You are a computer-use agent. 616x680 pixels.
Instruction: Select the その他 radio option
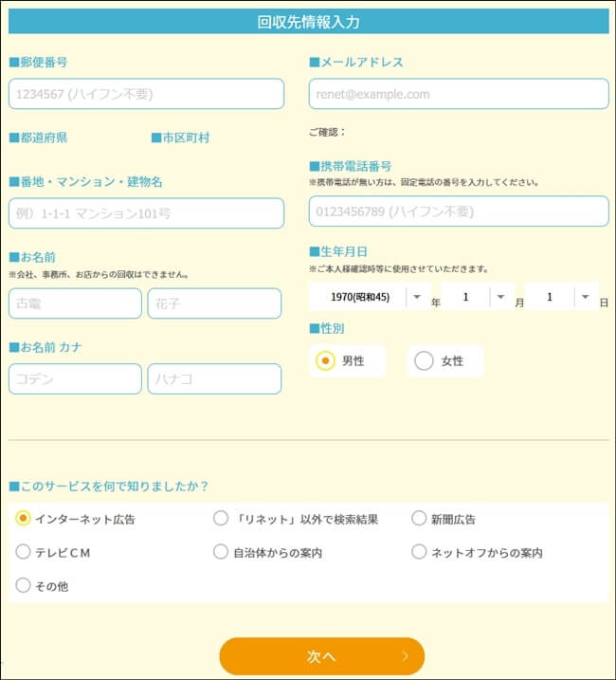pyautogui.click(x=24, y=585)
